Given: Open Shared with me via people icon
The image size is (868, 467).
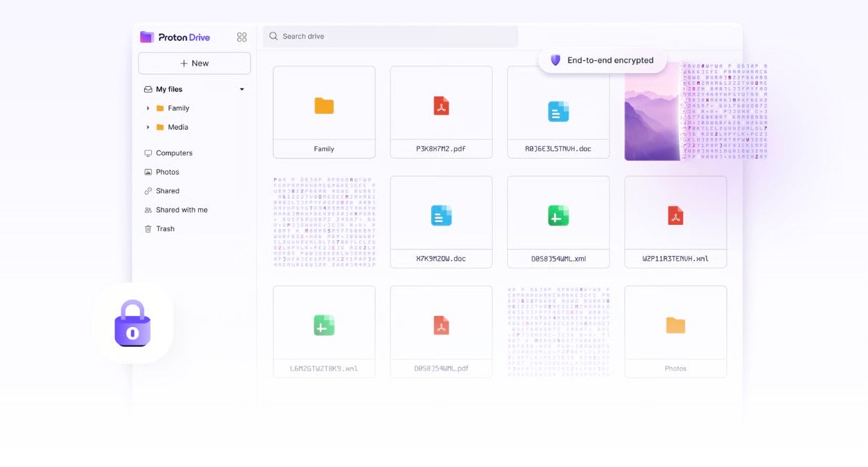Looking at the screenshot, I should point(148,210).
